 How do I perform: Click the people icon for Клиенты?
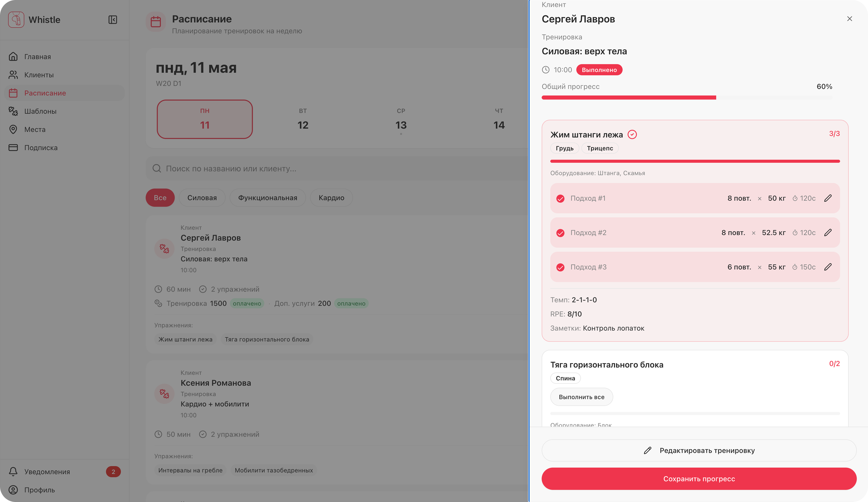coord(13,75)
